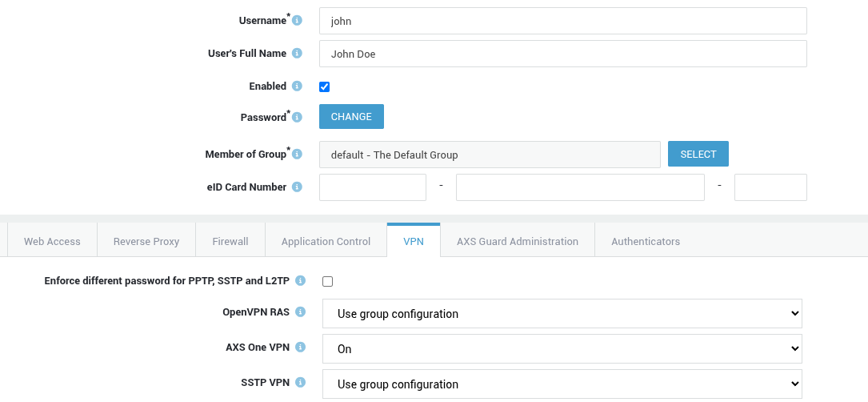
Task: Click the info icon beside User's Full Name
Action: tap(297, 53)
